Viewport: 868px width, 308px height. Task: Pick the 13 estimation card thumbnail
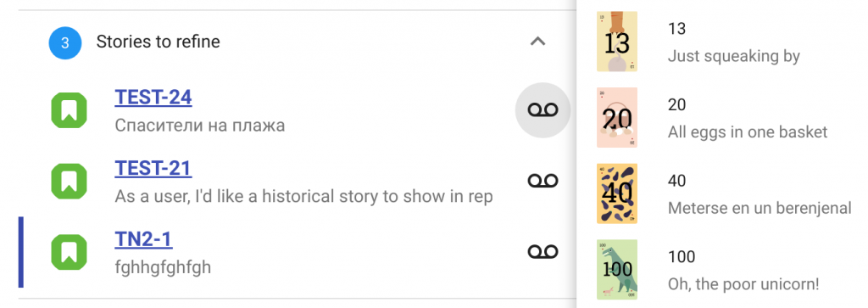point(617,42)
